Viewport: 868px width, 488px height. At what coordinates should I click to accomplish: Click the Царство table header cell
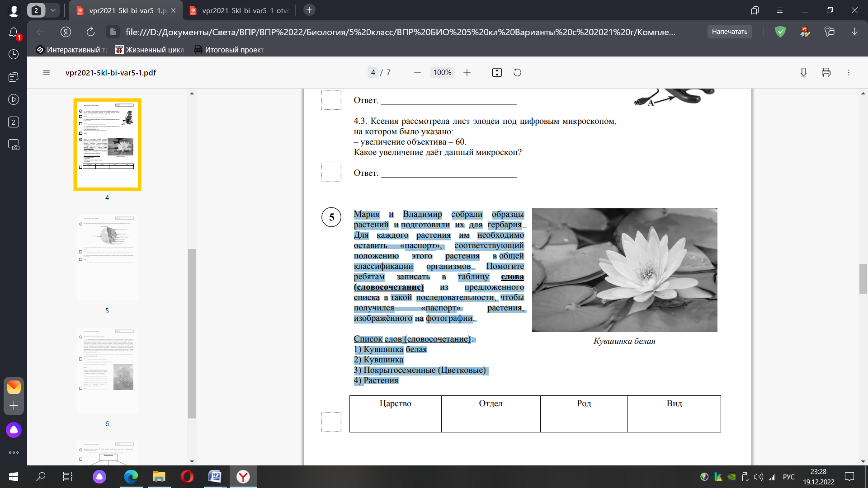[x=395, y=404]
